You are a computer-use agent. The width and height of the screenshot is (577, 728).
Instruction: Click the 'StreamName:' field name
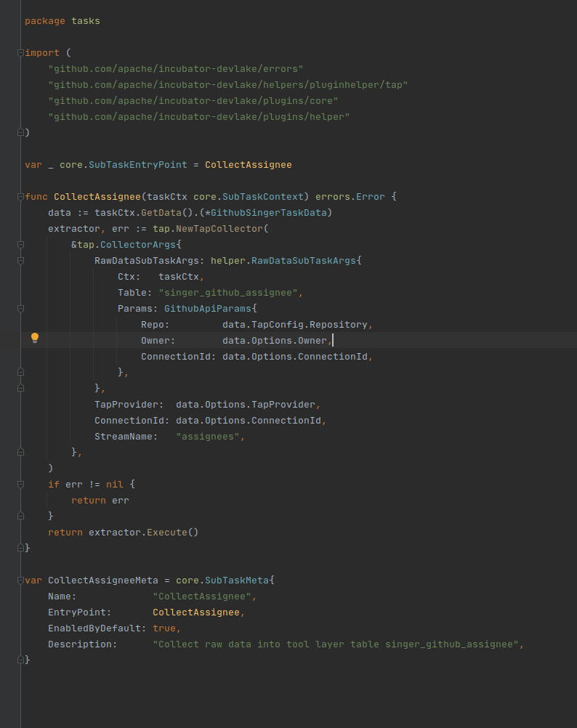(x=126, y=437)
